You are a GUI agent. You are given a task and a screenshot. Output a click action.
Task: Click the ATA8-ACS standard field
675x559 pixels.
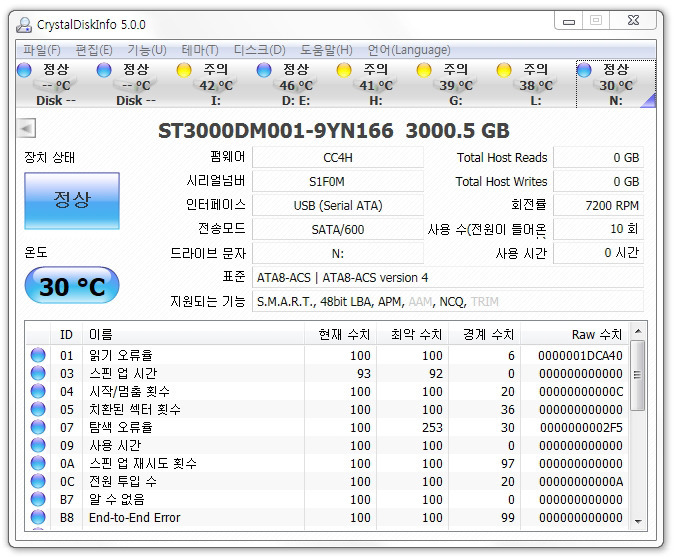point(448,278)
